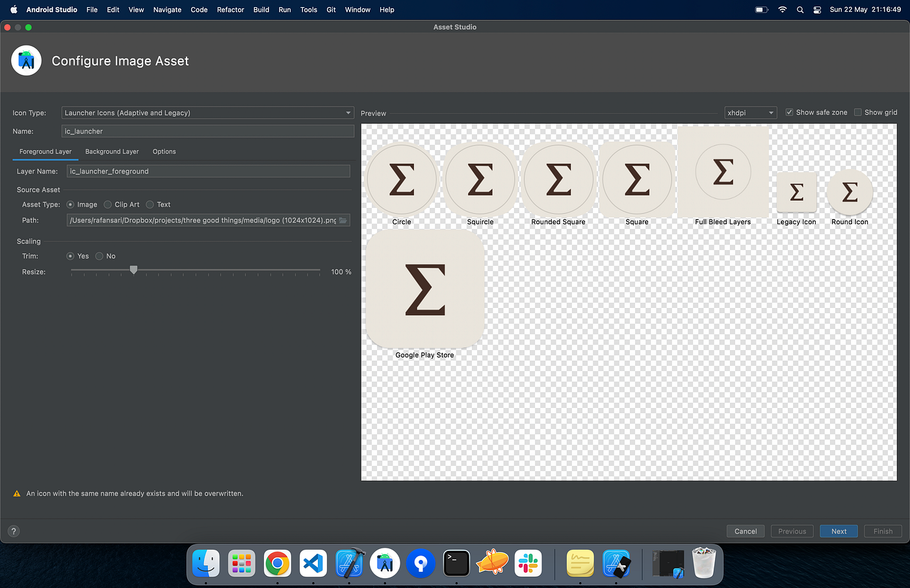Switch to the Background Layer tab
The image size is (910, 588).
(x=112, y=151)
